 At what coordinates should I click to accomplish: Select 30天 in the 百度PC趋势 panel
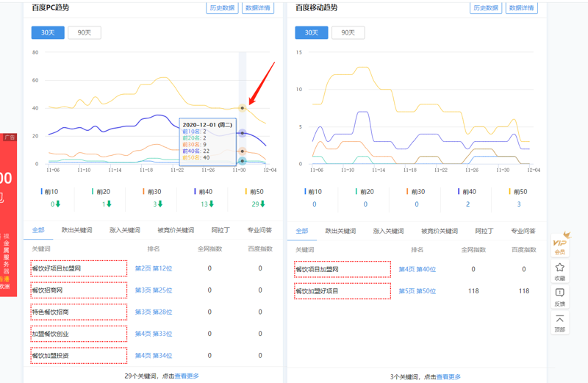pyautogui.click(x=48, y=33)
